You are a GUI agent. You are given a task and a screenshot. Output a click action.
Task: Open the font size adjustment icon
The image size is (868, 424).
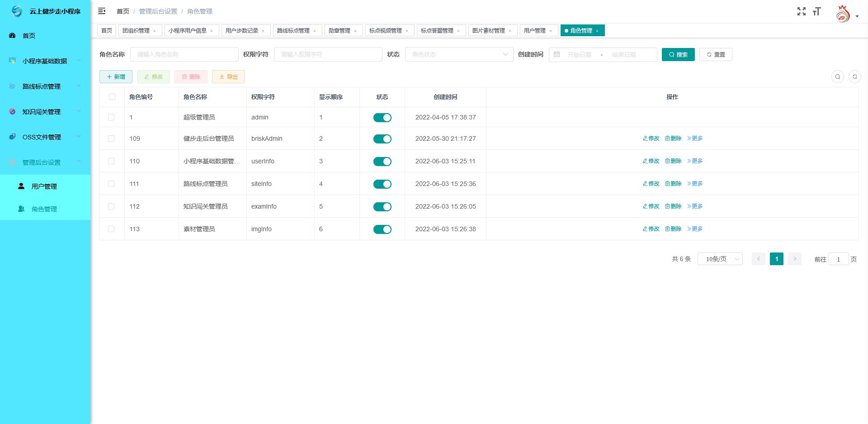[x=816, y=11]
